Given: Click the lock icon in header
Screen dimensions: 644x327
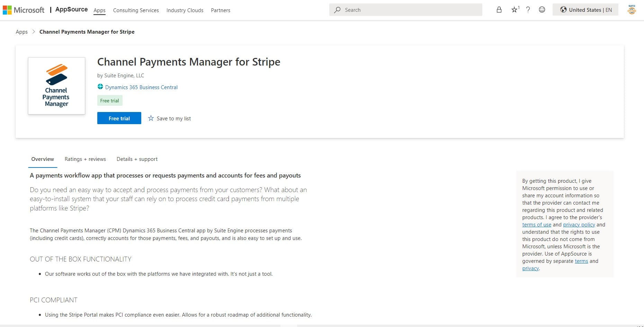Looking at the screenshot, I should 499,10.
